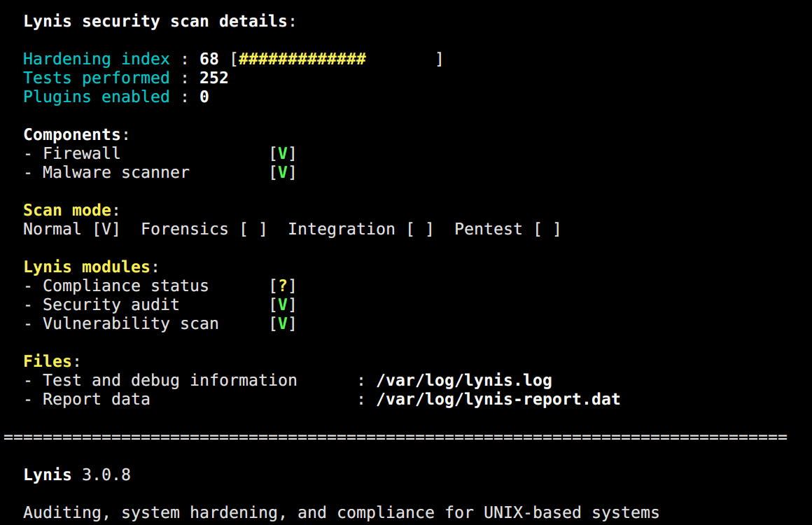The width and height of the screenshot is (812, 525).
Task: Select the 'Pentest' scan mode word
Action: click(x=489, y=230)
